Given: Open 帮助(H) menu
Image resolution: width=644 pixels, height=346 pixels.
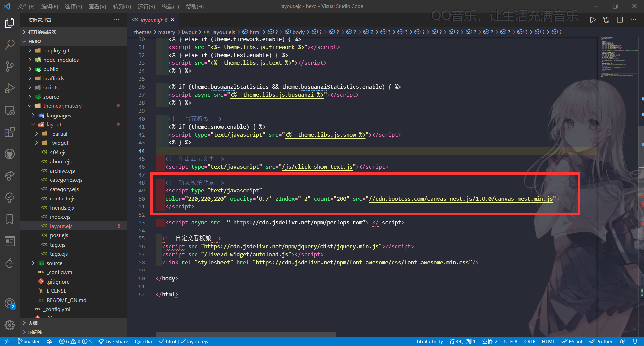Looking at the screenshot, I should [195, 6].
